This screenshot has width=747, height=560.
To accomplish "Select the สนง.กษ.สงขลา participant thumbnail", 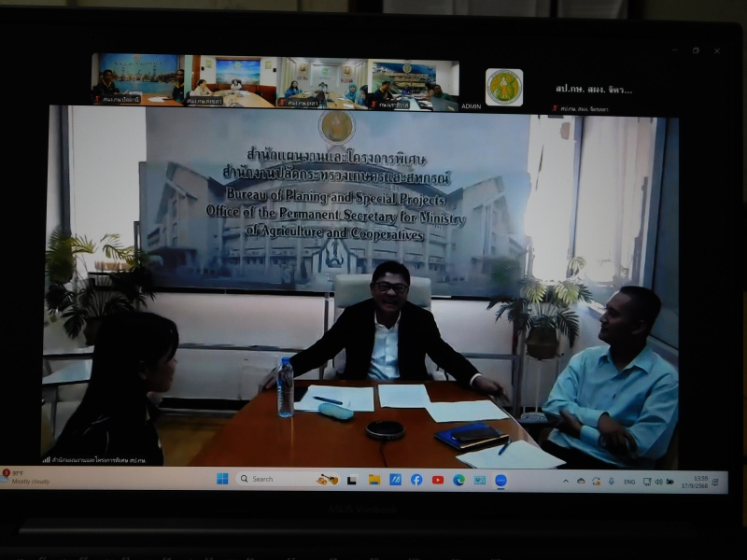I will [230, 80].
